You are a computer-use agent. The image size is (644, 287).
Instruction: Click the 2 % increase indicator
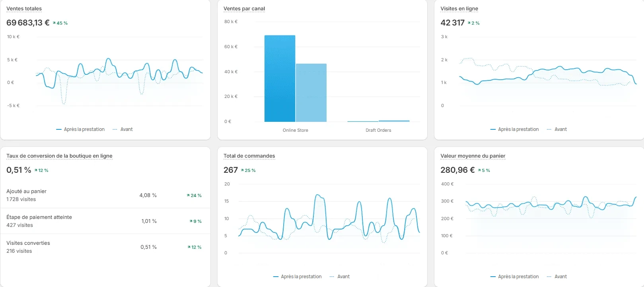point(473,23)
